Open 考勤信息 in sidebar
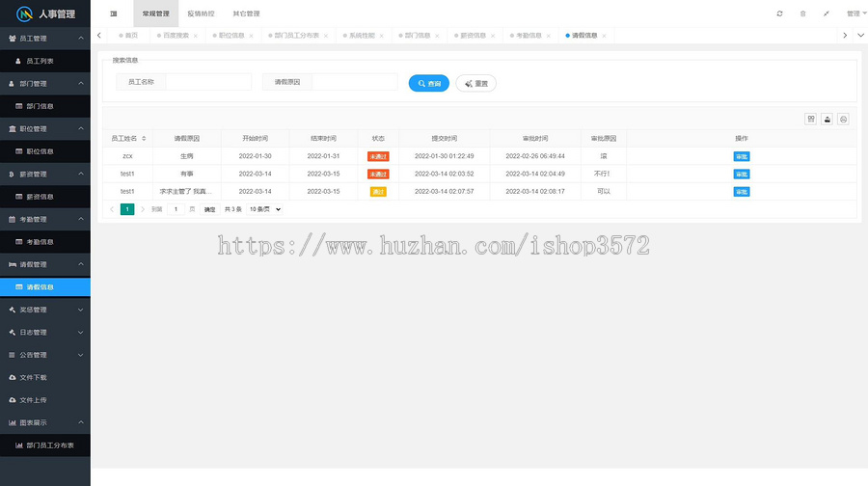The width and height of the screenshot is (868, 486). 44,242
